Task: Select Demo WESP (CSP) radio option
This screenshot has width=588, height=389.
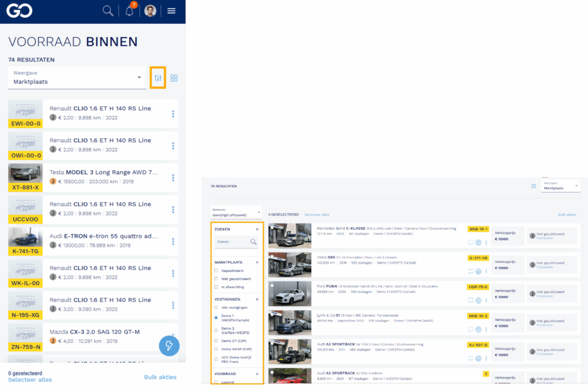Action: pos(216,349)
